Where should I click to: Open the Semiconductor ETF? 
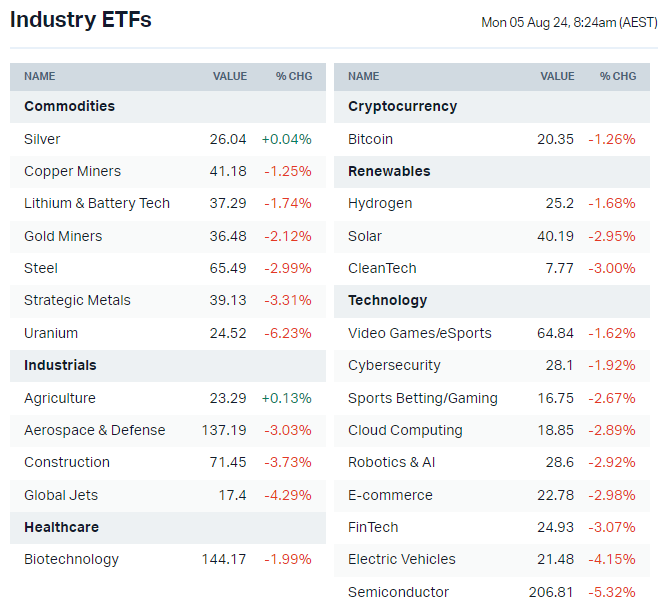click(399, 592)
